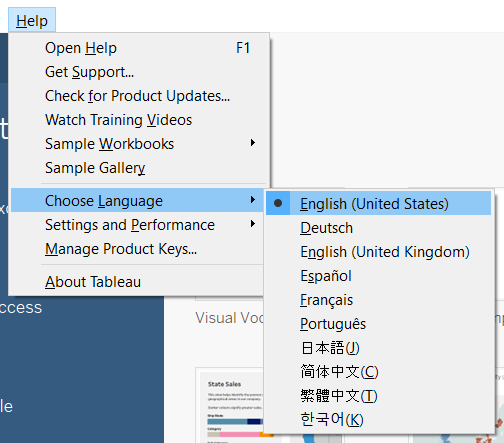This screenshot has width=504, height=443.
Task: Select Get Support... menu entry
Action: coord(139,72)
